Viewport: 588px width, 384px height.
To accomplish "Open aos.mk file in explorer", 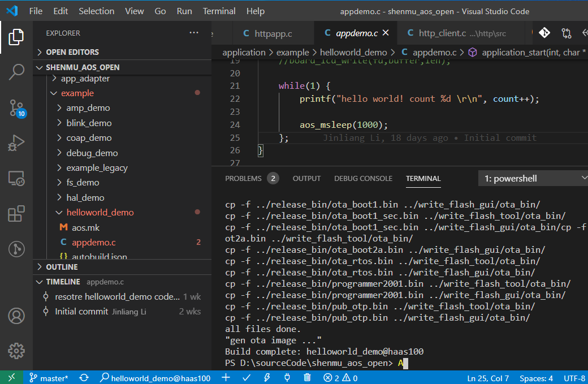I will click(122, 227).
